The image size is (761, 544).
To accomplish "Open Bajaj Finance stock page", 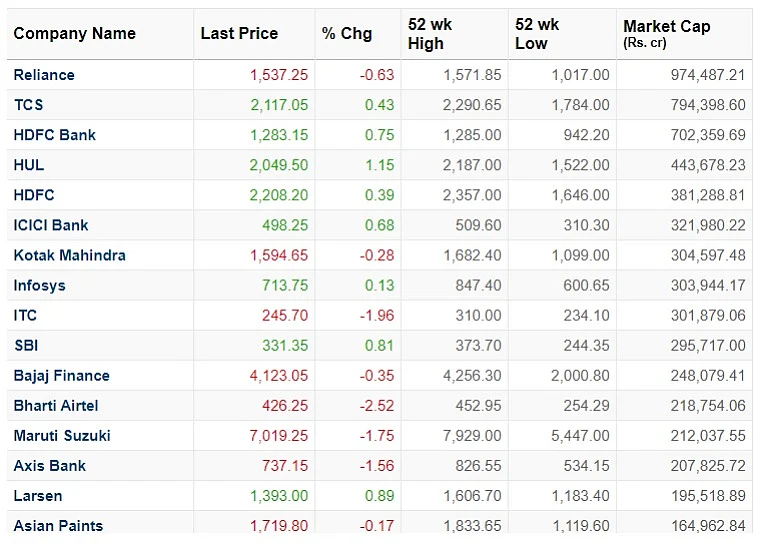I will pyautogui.click(x=62, y=376).
